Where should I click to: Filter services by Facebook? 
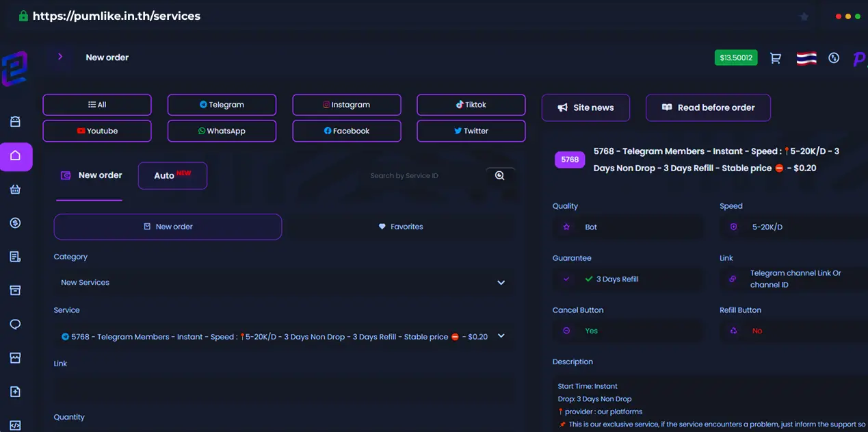[x=347, y=131]
